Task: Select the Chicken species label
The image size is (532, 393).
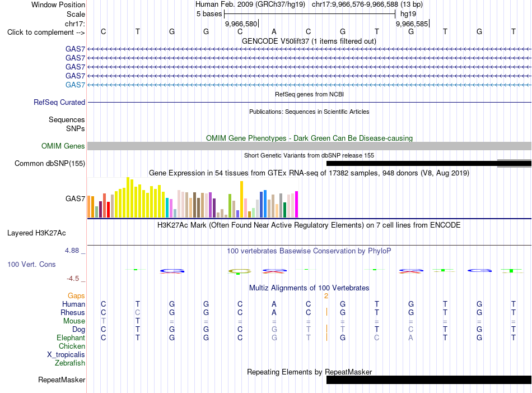Action: pos(72,346)
